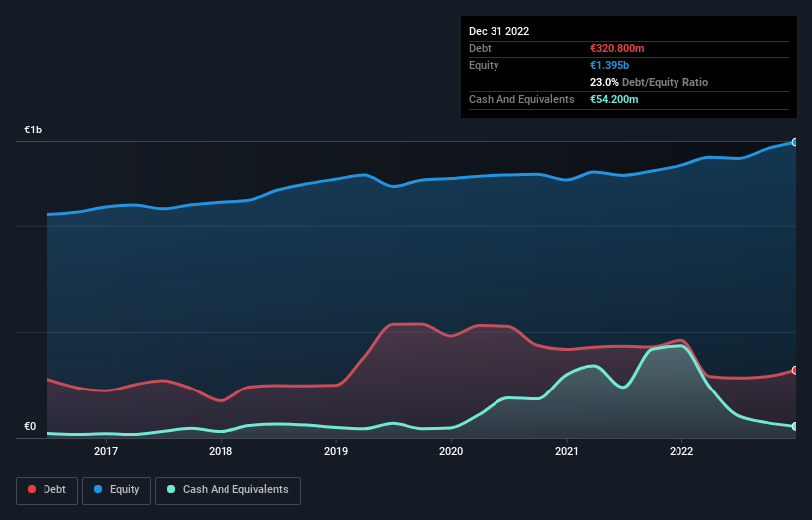812x520 pixels.
Task: Click the €1b y-axis label
Action: pyautogui.click(x=33, y=130)
